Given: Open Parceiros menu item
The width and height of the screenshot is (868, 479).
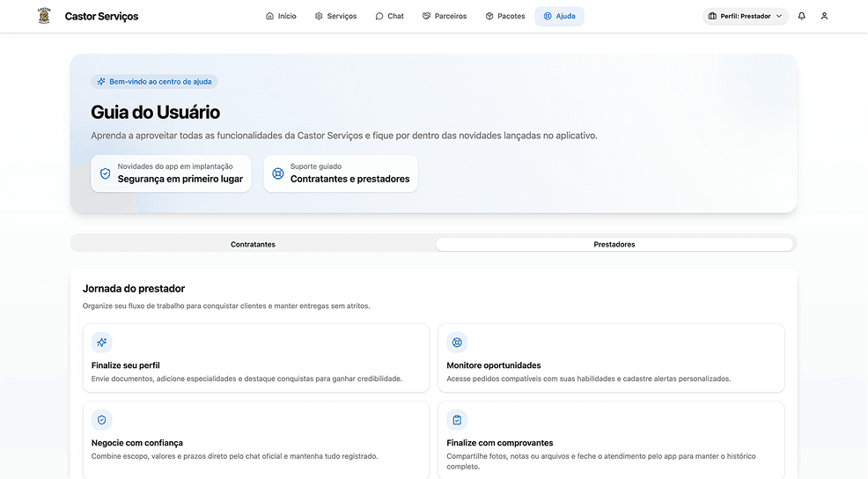Looking at the screenshot, I should [445, 16].
